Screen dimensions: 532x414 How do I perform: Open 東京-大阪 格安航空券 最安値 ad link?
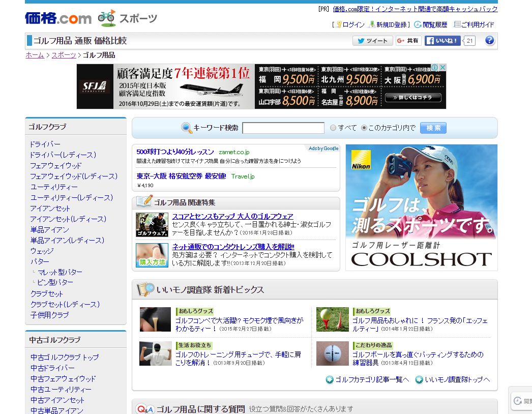point(181,176)
